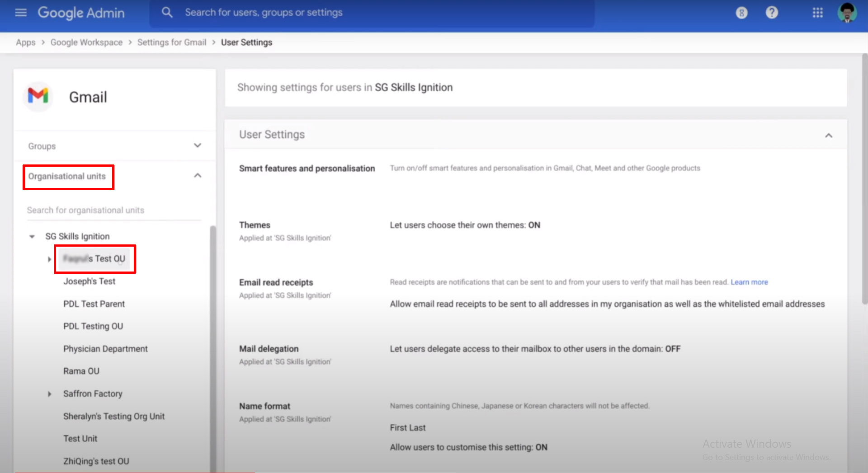868x473 pixels.
Task: Click the search for organisational units field
Action: 113,211
